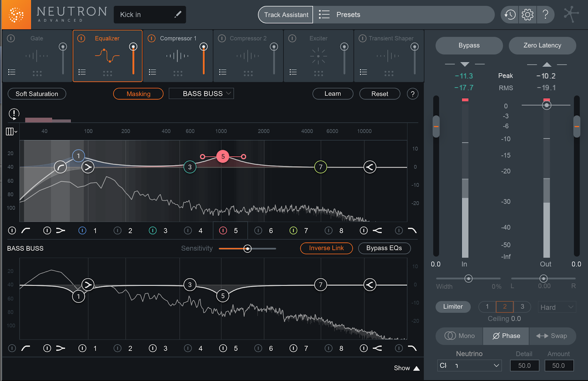
Task: Select the low shelf node on upper curve
Action: (x=87, y=167)
